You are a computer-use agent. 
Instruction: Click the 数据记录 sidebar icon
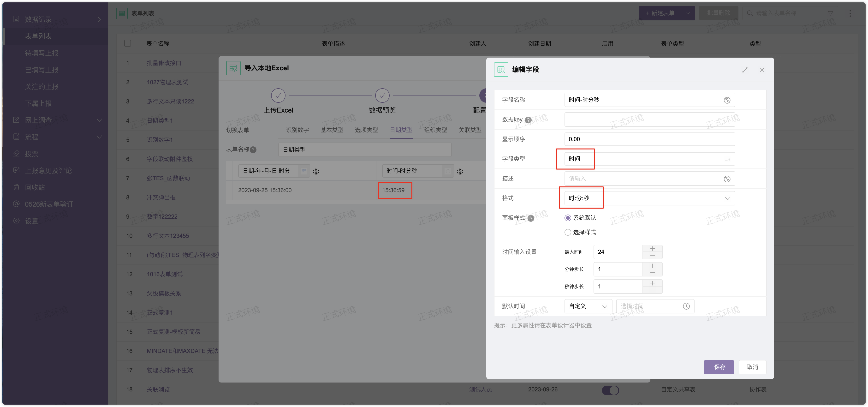click(x=16, y=19)
